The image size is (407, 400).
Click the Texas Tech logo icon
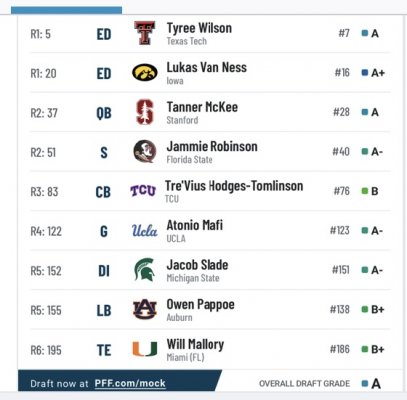[145, 33]
